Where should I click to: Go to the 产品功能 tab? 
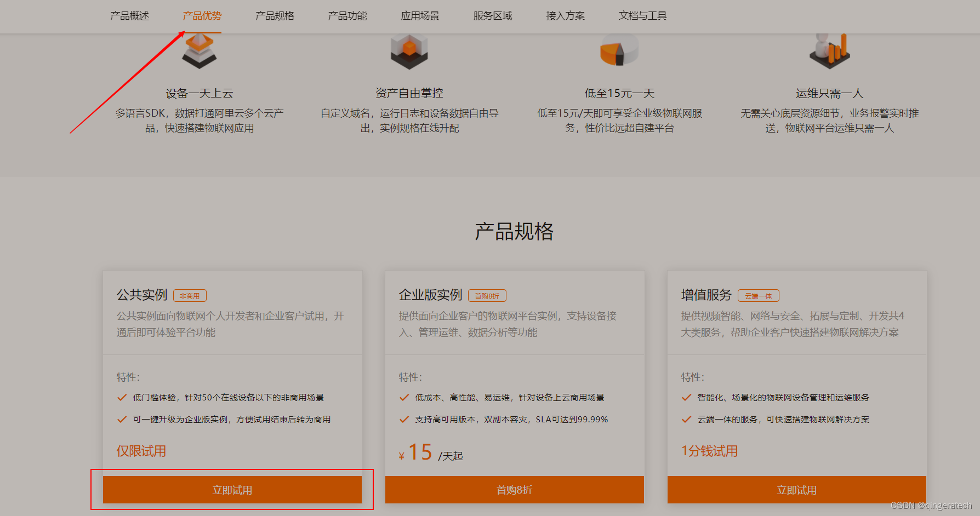pos(347,16)
